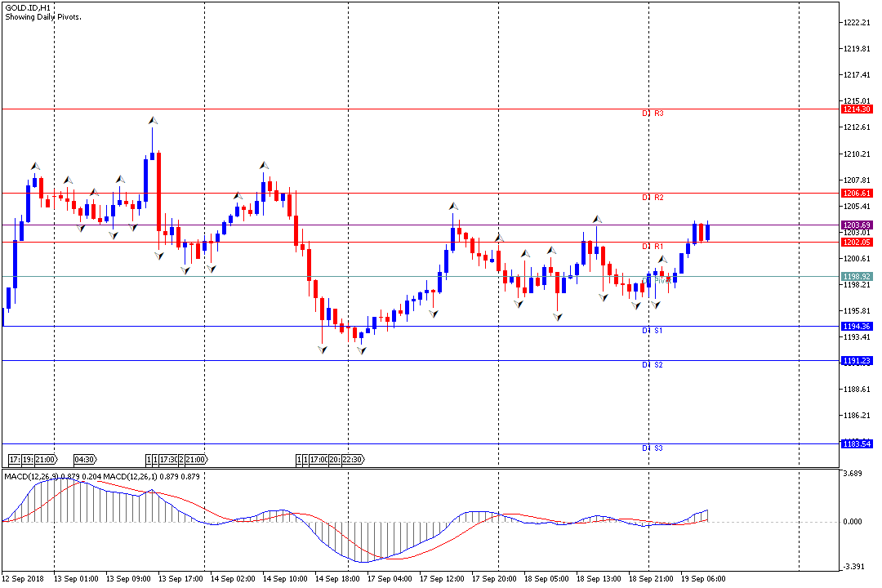Screen dimensions: 882x588
Task: Select the blue 1194.36 S1 price label
Action: tap(857, 327)
